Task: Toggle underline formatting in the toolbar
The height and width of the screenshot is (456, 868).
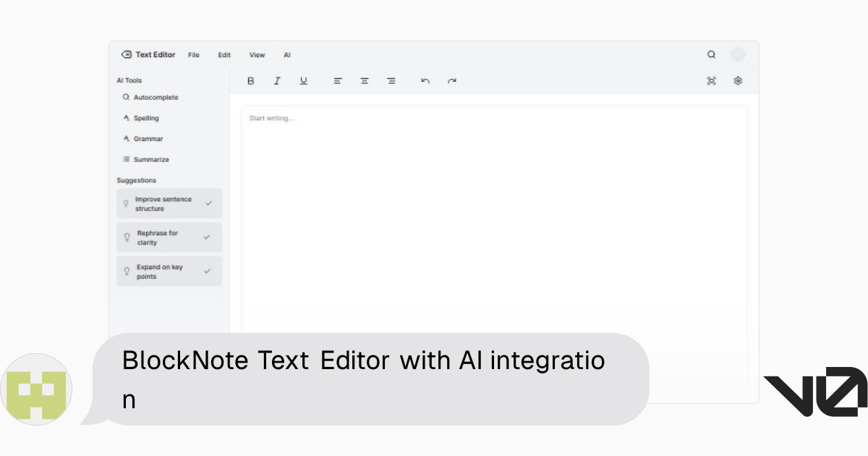Action: point(304,81)
